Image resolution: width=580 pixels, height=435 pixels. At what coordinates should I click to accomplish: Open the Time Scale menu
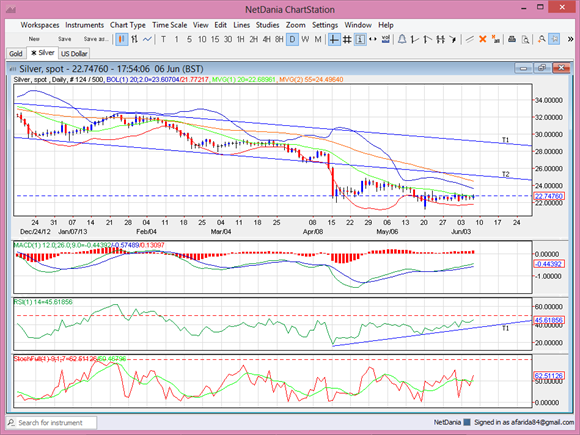(x=170, y=25)
